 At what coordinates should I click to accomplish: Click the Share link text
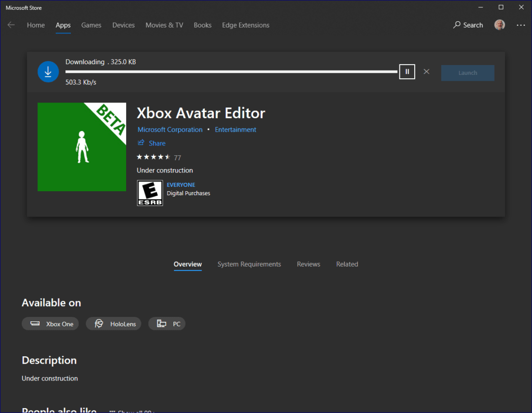[x=157, y=143]
